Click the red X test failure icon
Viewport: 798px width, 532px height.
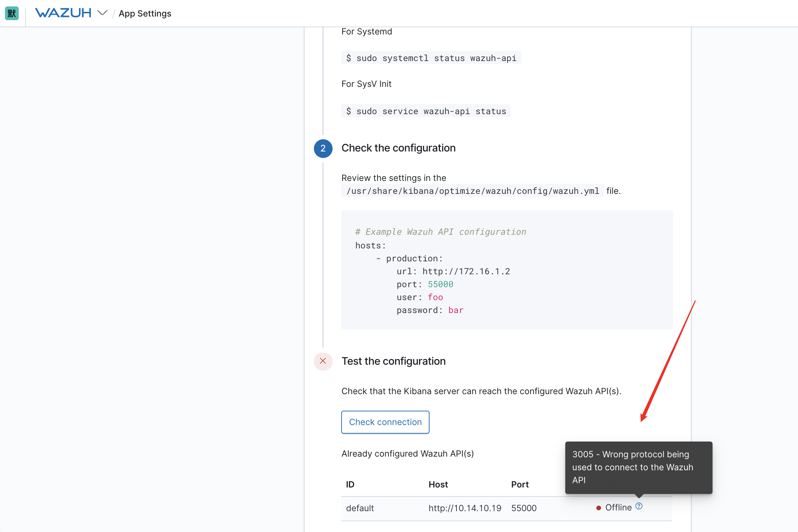pyautogui.click(x=323, y=361)
